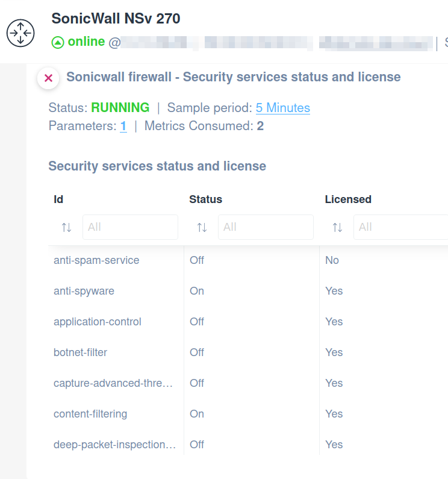This screenshot has height=479, width=448.
Task: Click the Id column header
Action: point(58,199)
